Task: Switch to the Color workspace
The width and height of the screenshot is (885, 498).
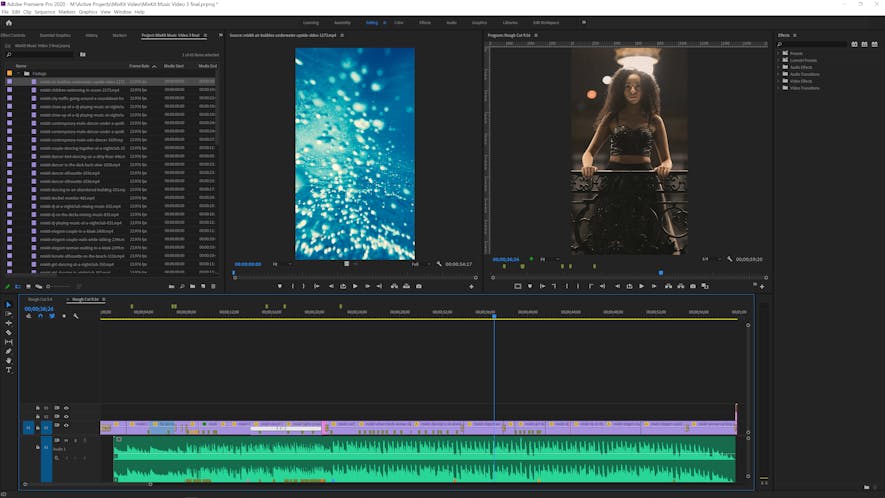Action: click(x=399, y=21)
